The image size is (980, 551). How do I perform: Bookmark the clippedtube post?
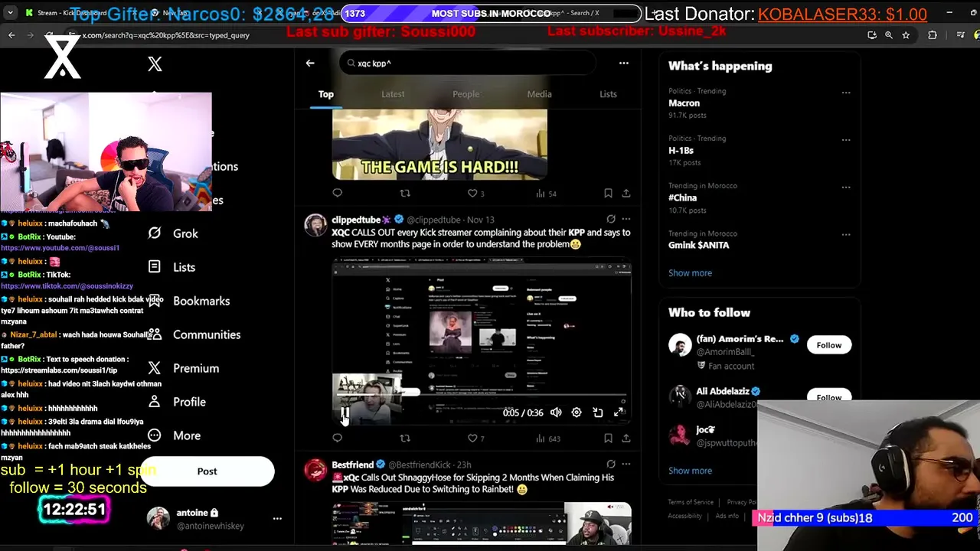click(608, 439)
